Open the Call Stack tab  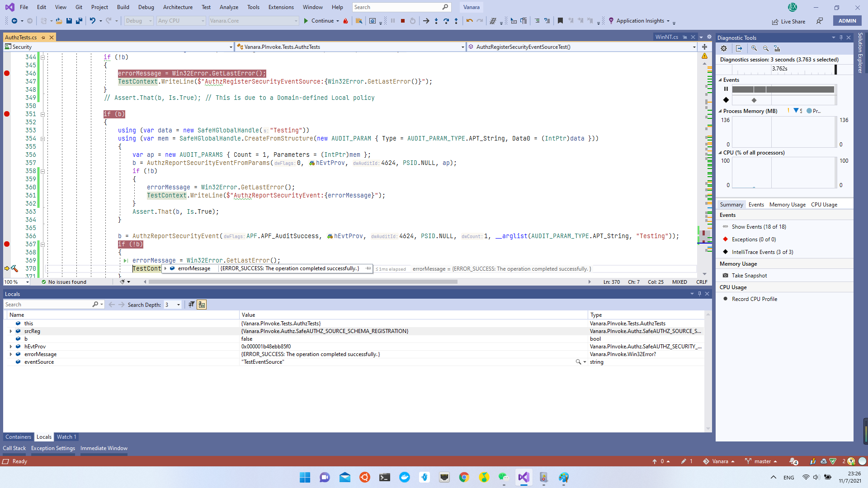[x=14, y=448]
